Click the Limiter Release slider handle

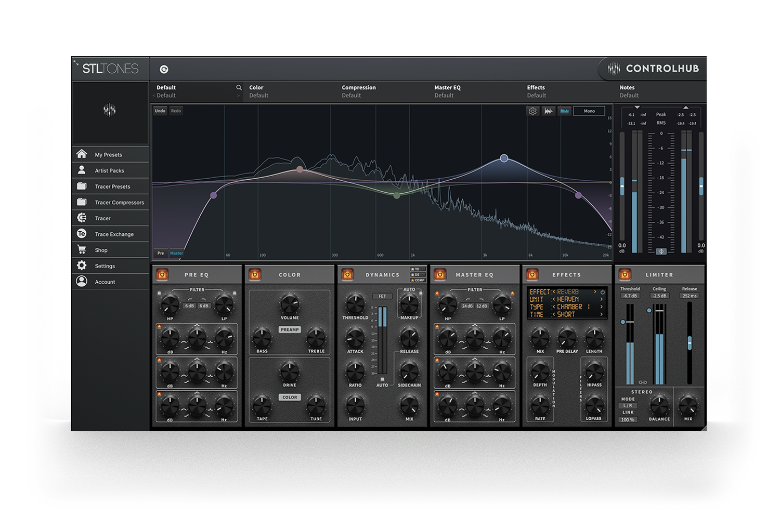[x=690, y=343]
